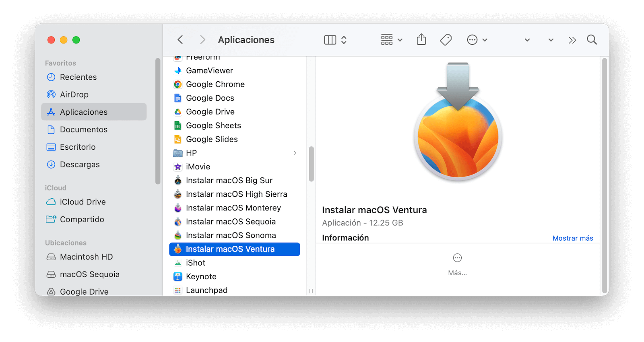Screen dimensions: 644x342
Task: Click the Google Chrome app icon
Action: tap(178, 84)
